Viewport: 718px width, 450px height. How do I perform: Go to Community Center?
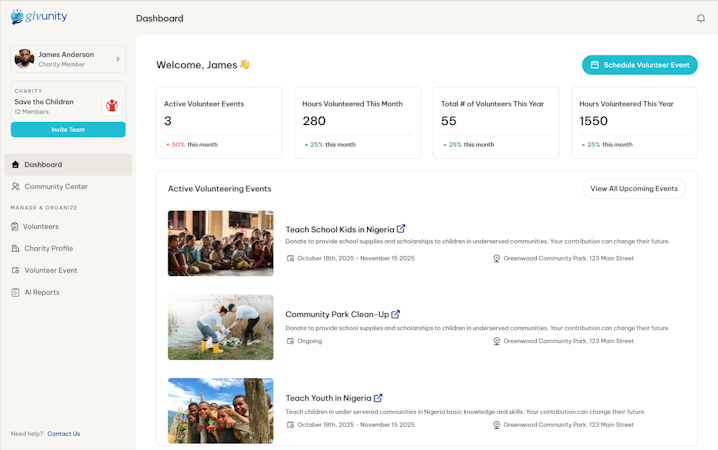click(x=56, y=186)
